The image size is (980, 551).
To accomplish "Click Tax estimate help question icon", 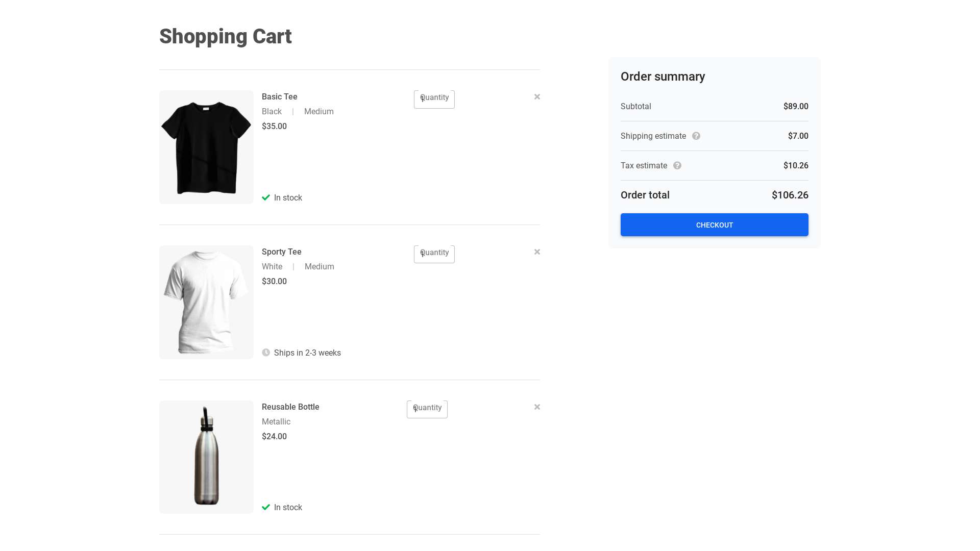I will 677,166.
